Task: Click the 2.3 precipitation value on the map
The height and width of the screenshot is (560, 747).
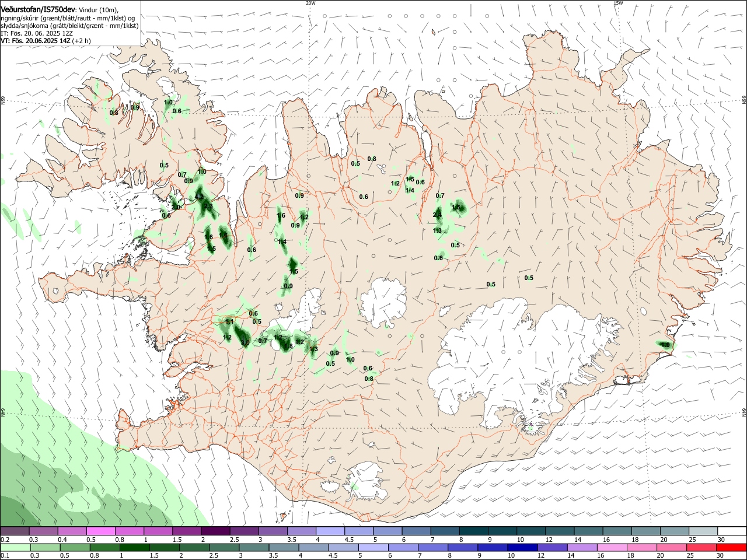Action: [x=208, y=206]
